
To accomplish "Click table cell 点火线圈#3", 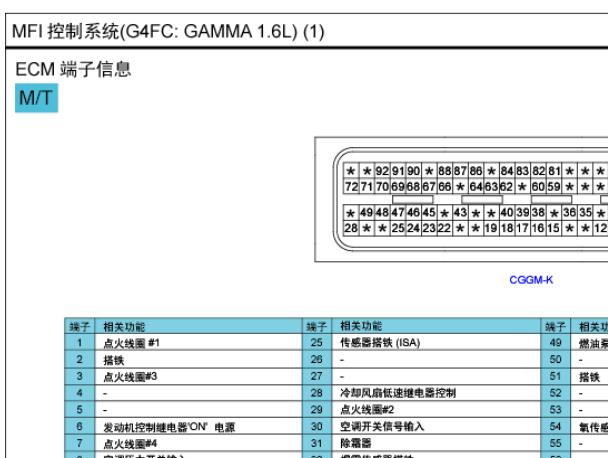I will pyautogui.click(x=198, y=377).
